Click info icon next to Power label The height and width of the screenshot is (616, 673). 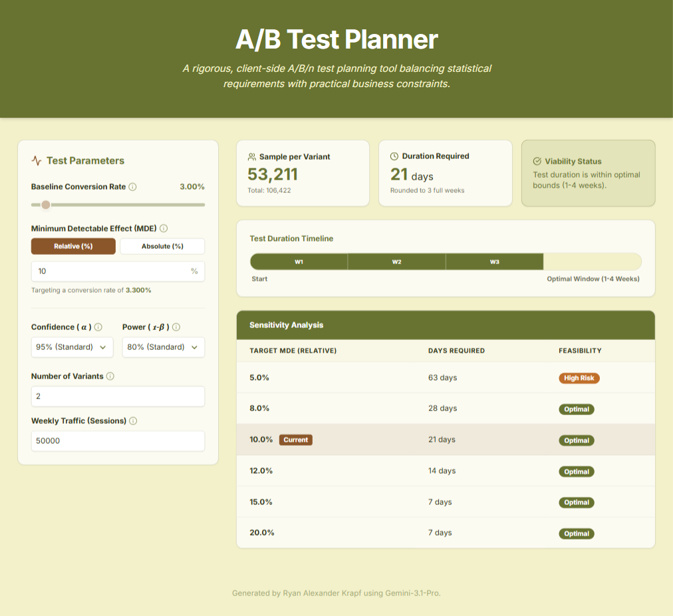[x=176, y=327]
